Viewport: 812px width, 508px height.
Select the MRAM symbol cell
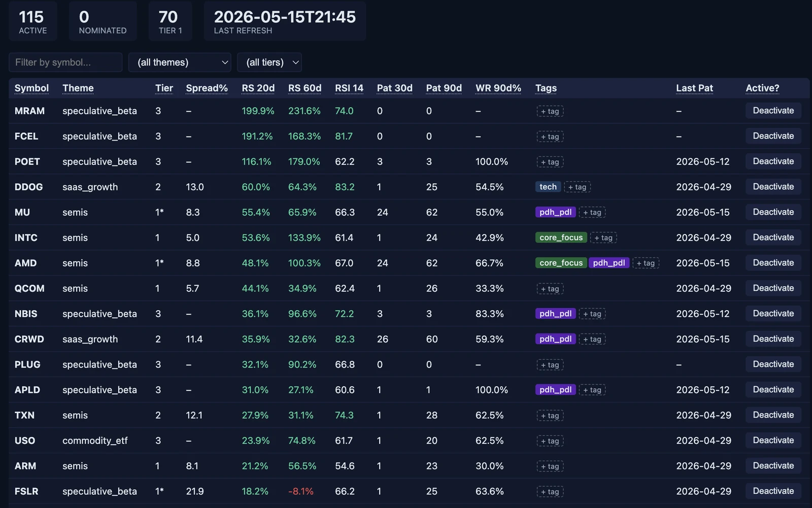(x=29, y=111)
